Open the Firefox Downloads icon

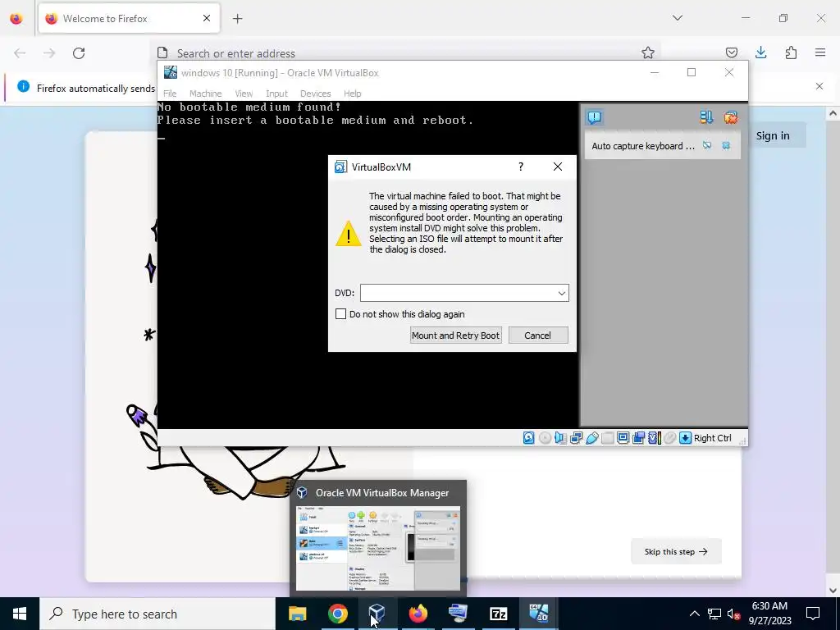(x=760, y=52)
